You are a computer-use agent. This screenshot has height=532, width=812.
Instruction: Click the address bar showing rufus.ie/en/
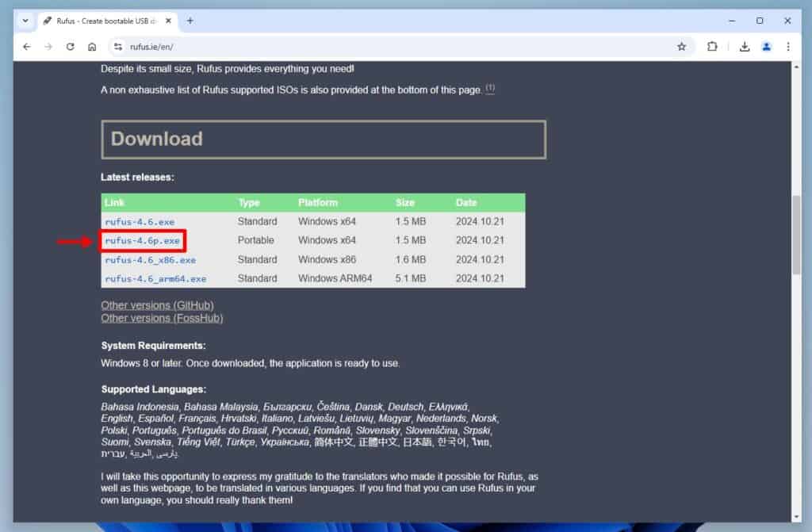click(x=393, y=47)
